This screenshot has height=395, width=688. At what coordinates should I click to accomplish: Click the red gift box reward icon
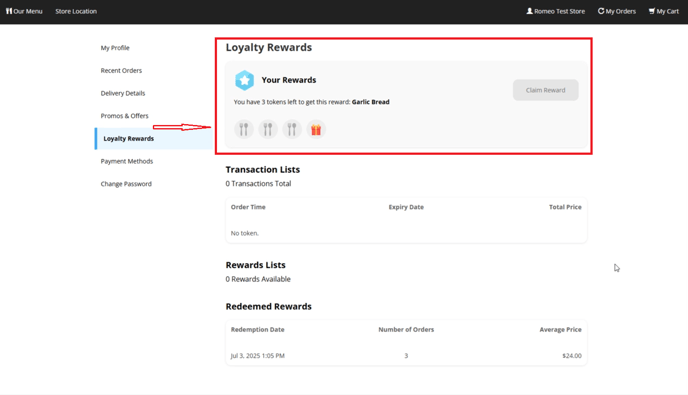pos(316,129)
